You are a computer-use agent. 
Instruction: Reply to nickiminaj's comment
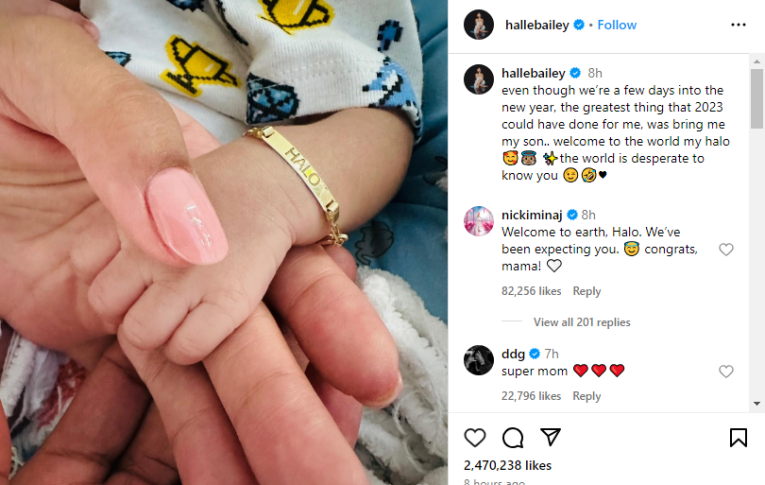point(586,291)
